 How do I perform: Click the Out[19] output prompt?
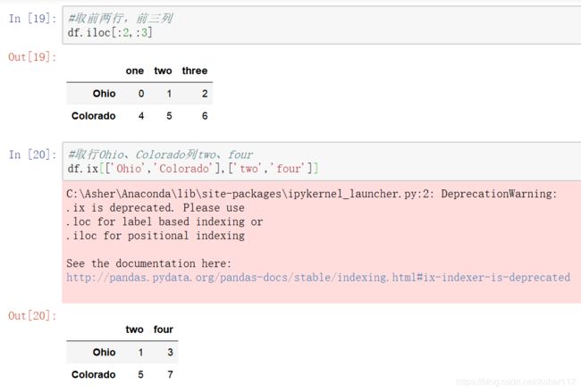pos(32,57)
